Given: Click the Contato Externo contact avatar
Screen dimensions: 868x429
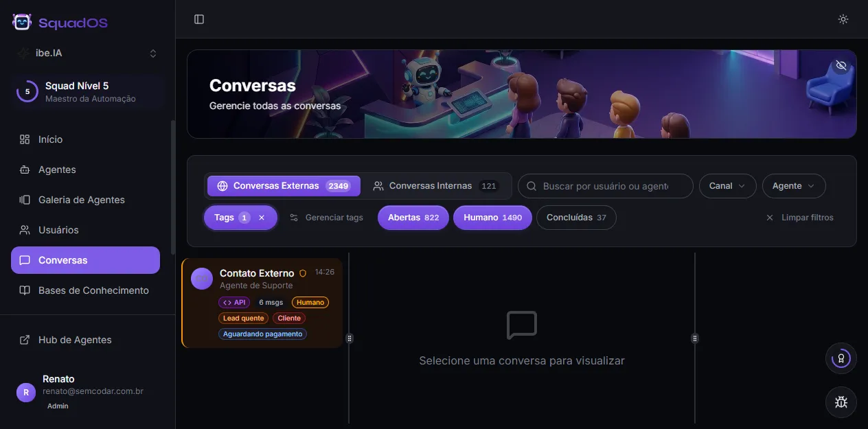Looking at the screenshot, I should 202,279.
